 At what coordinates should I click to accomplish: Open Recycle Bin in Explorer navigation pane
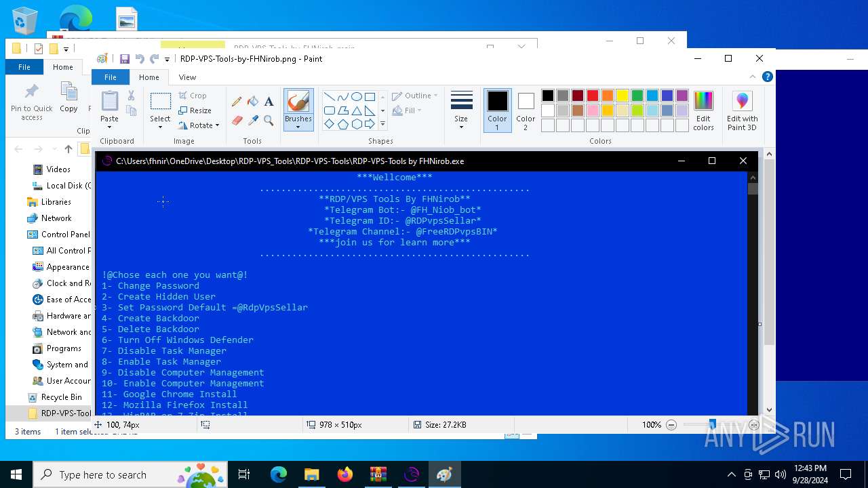tap(61, 397)
